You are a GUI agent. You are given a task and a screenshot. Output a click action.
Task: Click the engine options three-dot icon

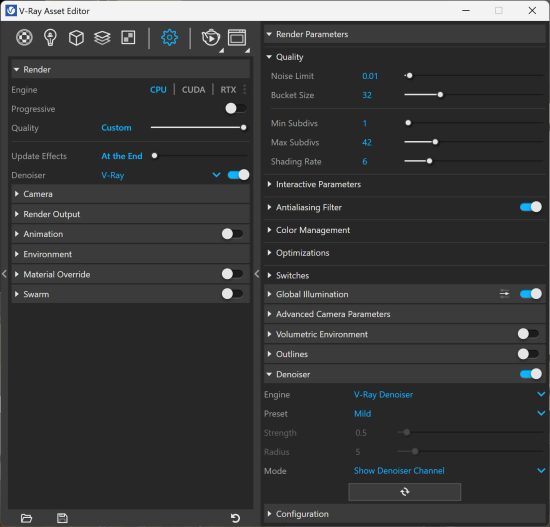244,89
